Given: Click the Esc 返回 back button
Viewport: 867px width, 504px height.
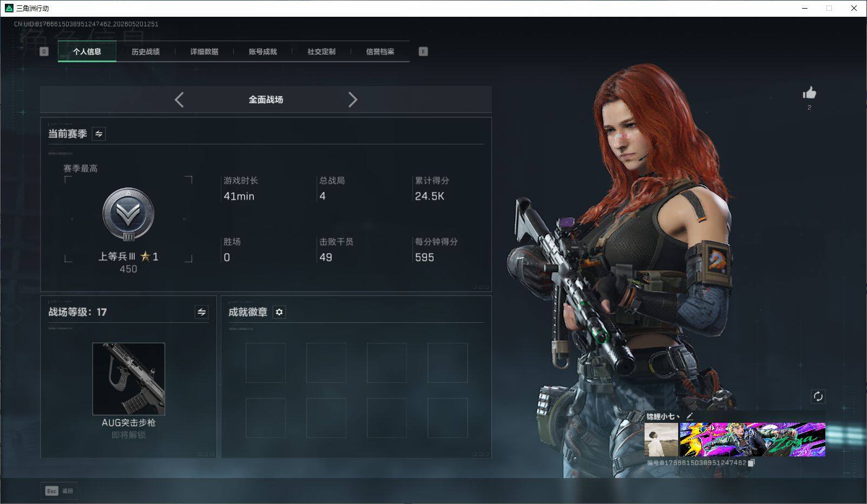Looking at the screenshot, I should coord(59,490).
